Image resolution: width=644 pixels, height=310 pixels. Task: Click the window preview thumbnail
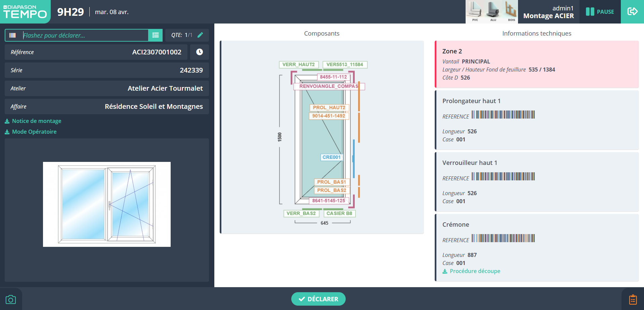pyautogui.click(x=107, y=204)
